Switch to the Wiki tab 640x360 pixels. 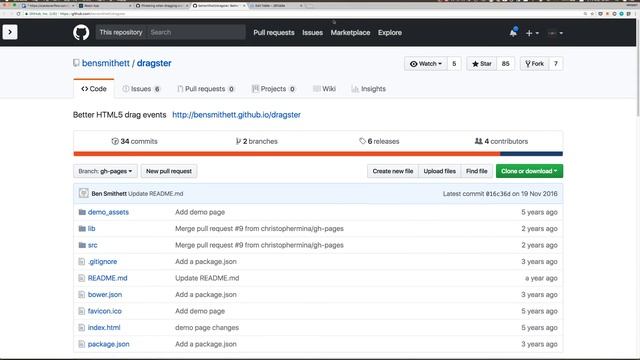[324, 89]
